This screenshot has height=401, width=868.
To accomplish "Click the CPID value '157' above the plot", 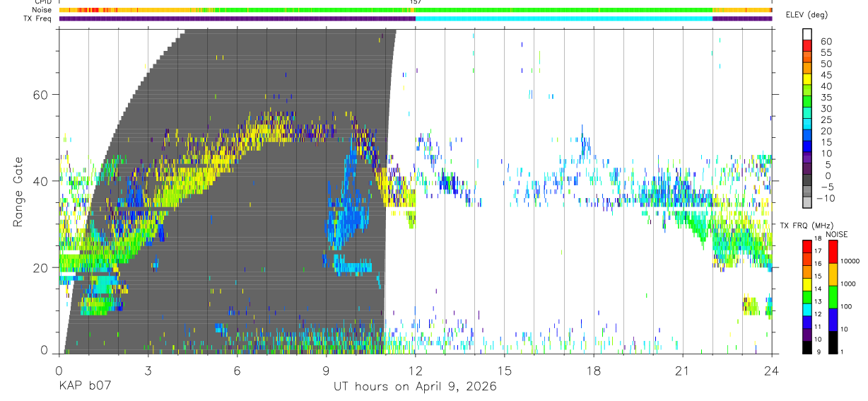I will point(416,2).
